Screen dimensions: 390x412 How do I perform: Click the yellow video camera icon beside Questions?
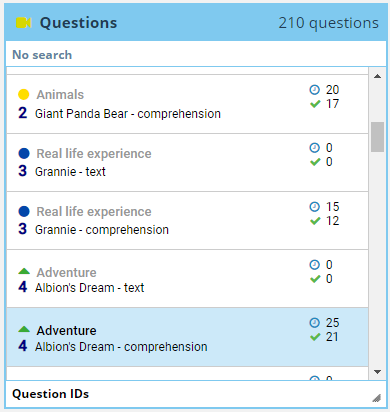pyautogui.click(x=24, y=23)
